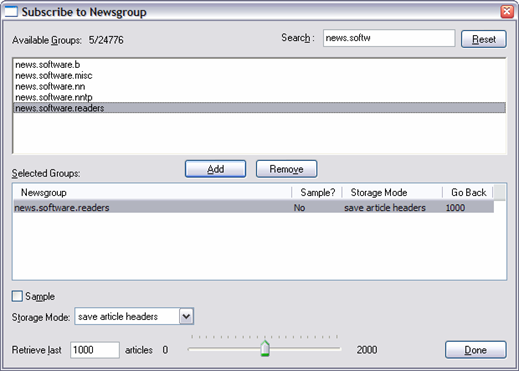Click the Add button
The height and width of the screenshot is (371, 519).
point(215,169)
